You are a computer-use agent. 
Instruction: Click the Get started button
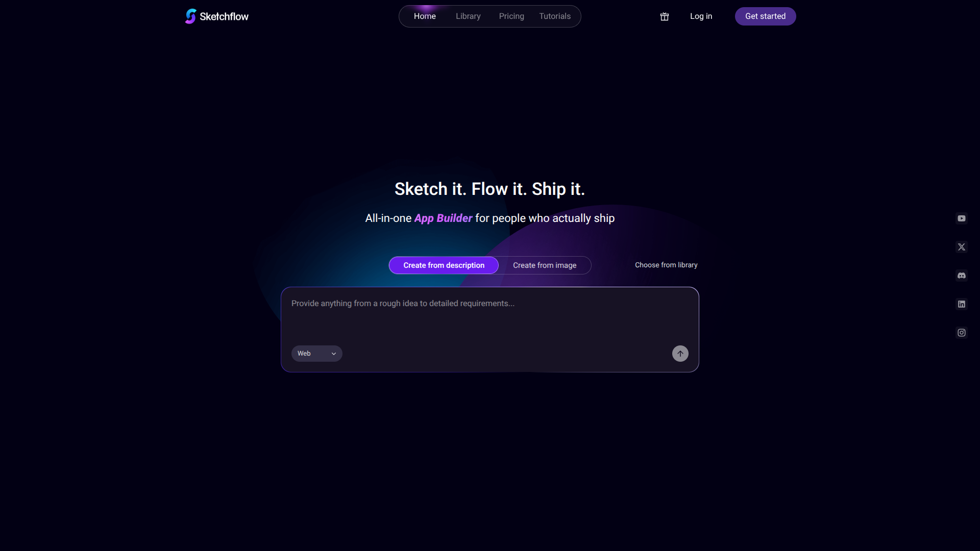click(765, 16)
